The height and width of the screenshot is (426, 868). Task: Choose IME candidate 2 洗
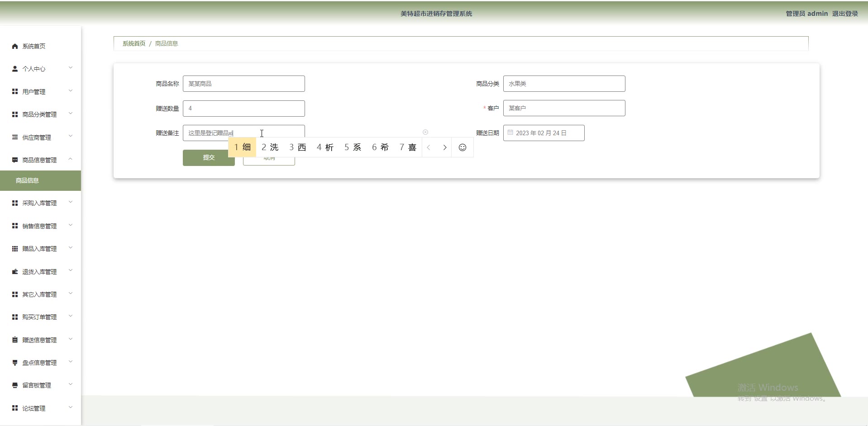tap(270, 147)
